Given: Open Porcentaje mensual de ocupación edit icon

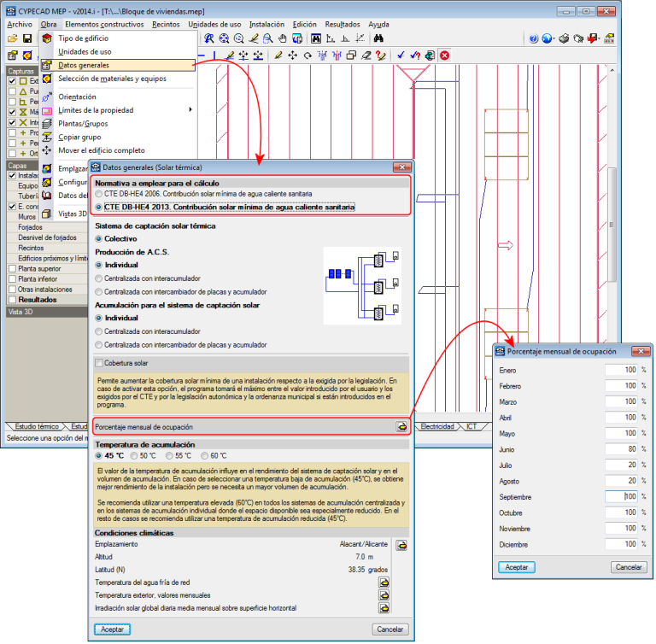Looking at the screenshot, I should (x=401, y=426).
